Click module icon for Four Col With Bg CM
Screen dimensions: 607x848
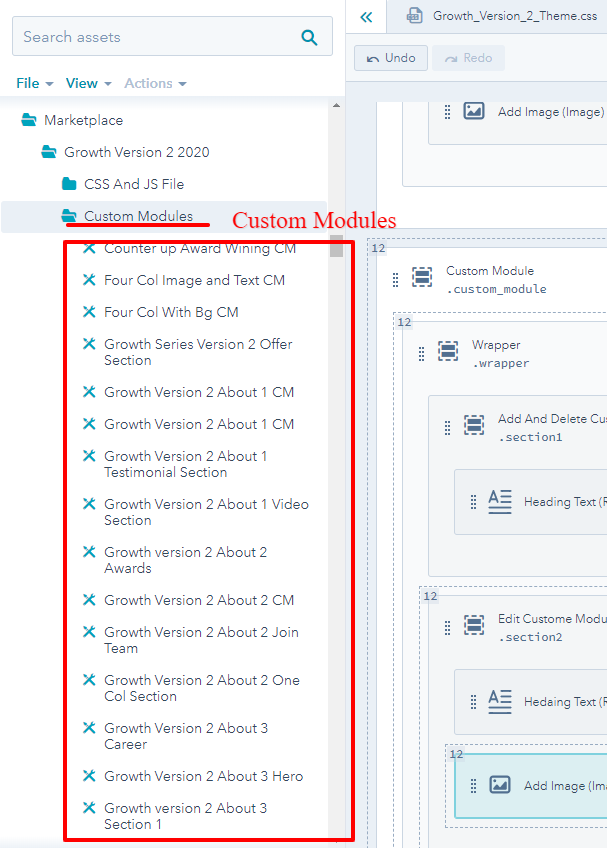coord(89,312)
